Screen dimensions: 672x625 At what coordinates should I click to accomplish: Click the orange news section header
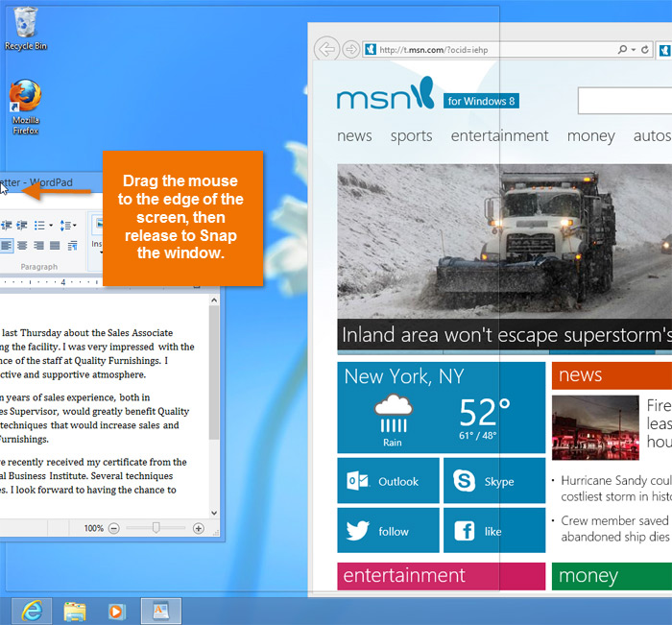coord(612,375)
